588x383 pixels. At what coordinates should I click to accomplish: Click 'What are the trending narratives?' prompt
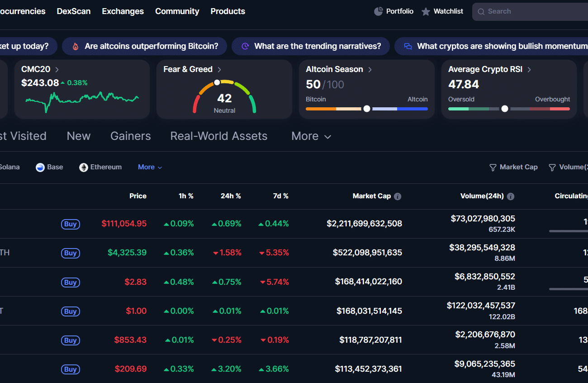pos(311,46)
